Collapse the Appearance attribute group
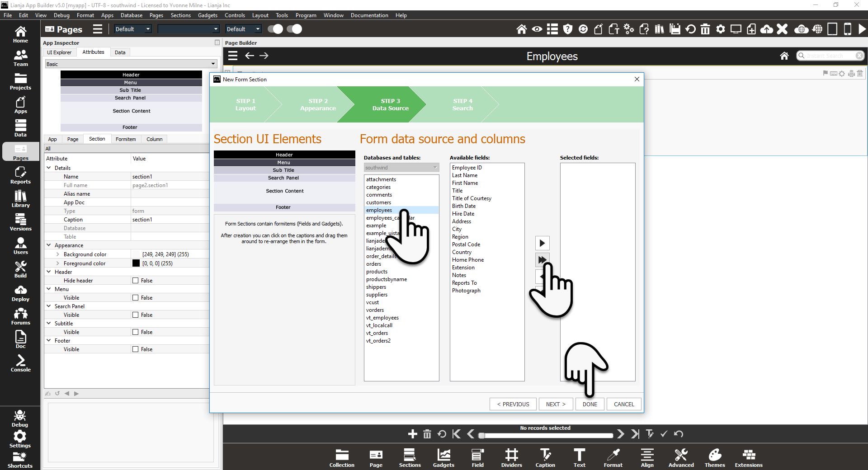 (49, 245)
